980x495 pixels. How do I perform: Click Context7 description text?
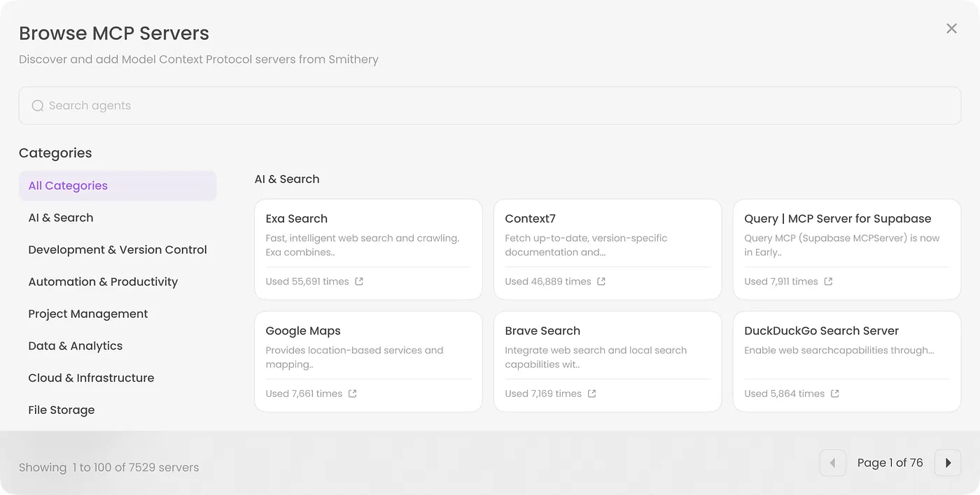[x=586, y=245]
